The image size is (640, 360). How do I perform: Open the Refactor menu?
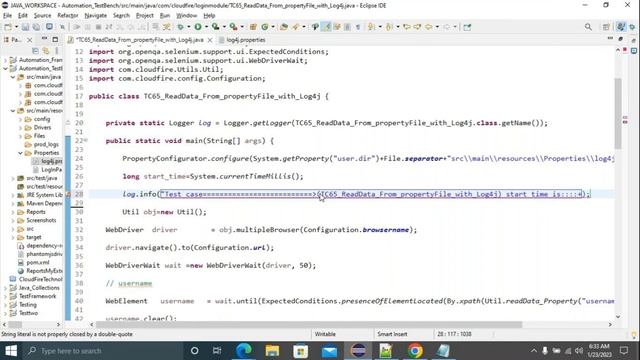[x=68, y=16]
